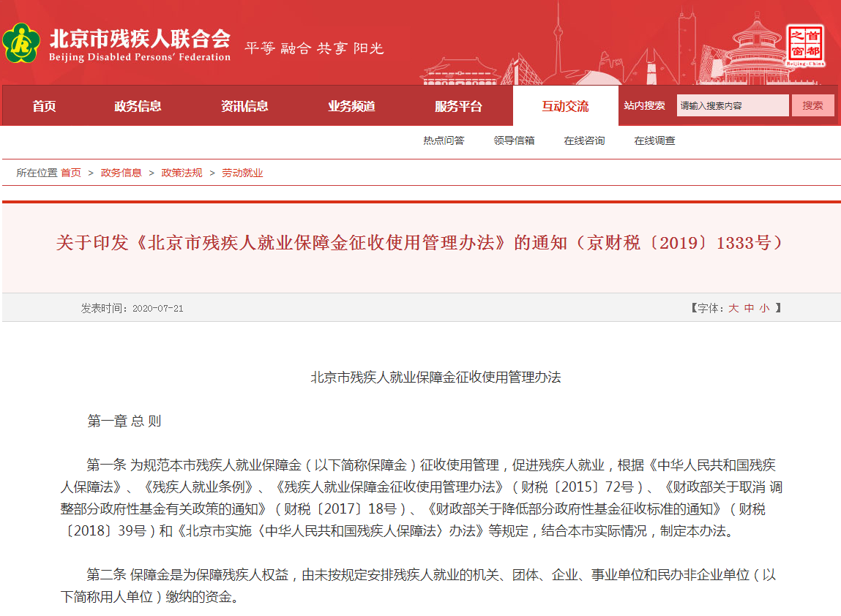Set font size to 小
Image resolution: width=841 pixels, height=616 pixels.
click(x=764, y=308)
